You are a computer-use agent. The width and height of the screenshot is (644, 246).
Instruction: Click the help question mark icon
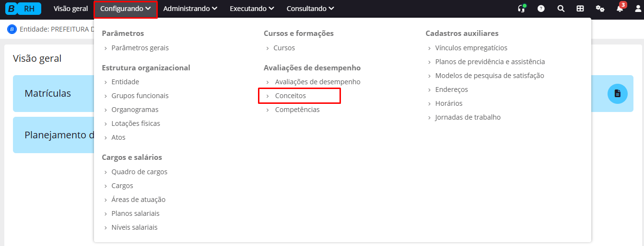541,9
